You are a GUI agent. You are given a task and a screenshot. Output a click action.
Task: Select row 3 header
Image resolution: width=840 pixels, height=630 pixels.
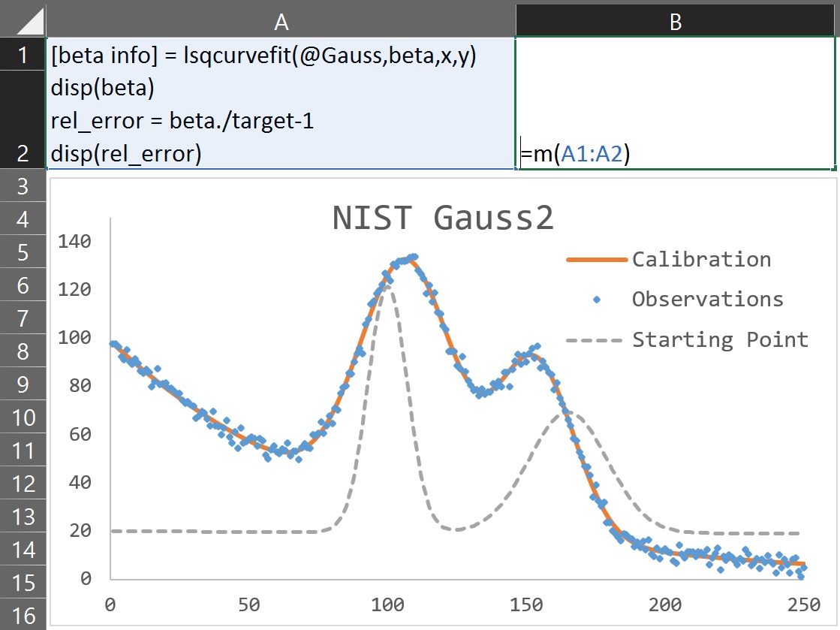point(23,186)
